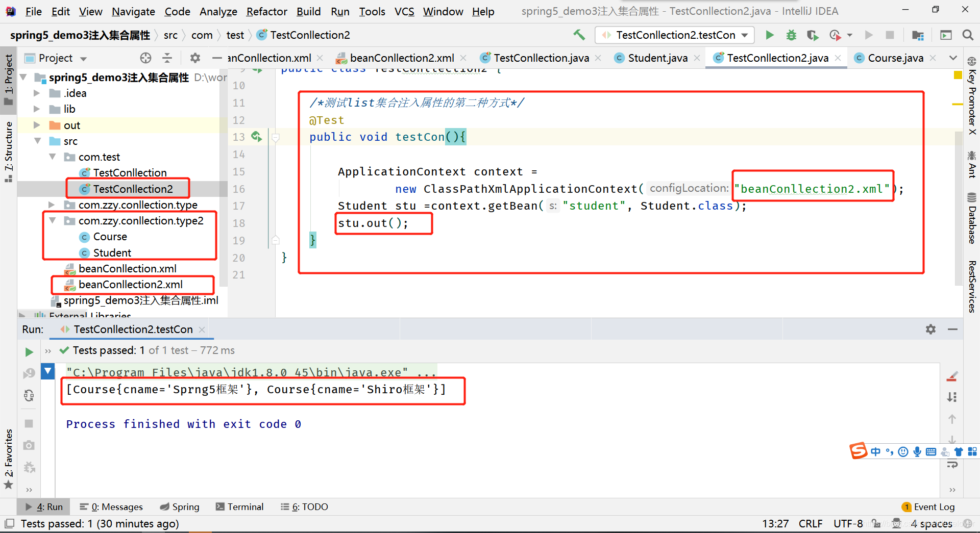This screenshot has height=533, width=980.
Task: Open Spring tool window
Action: [x=180, y=506]
